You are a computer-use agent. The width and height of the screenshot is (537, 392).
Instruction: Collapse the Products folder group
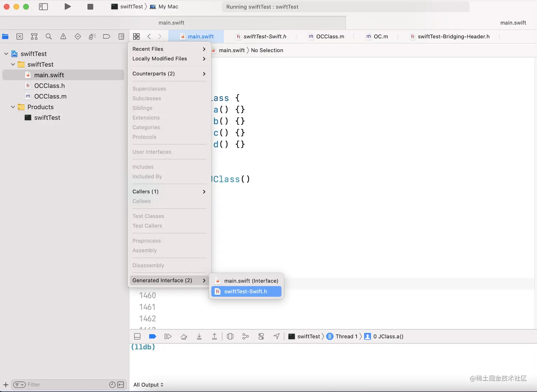coord(13,107)
